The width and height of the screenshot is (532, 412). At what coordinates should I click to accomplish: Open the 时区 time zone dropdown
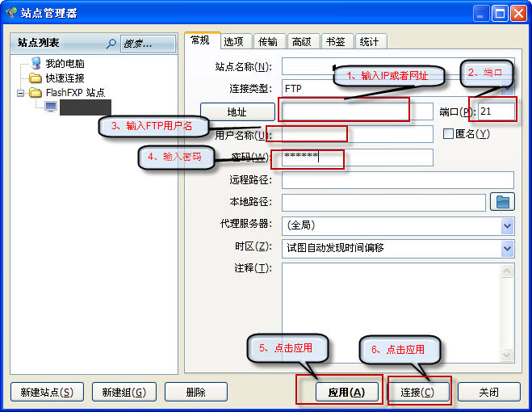(507, 248)
